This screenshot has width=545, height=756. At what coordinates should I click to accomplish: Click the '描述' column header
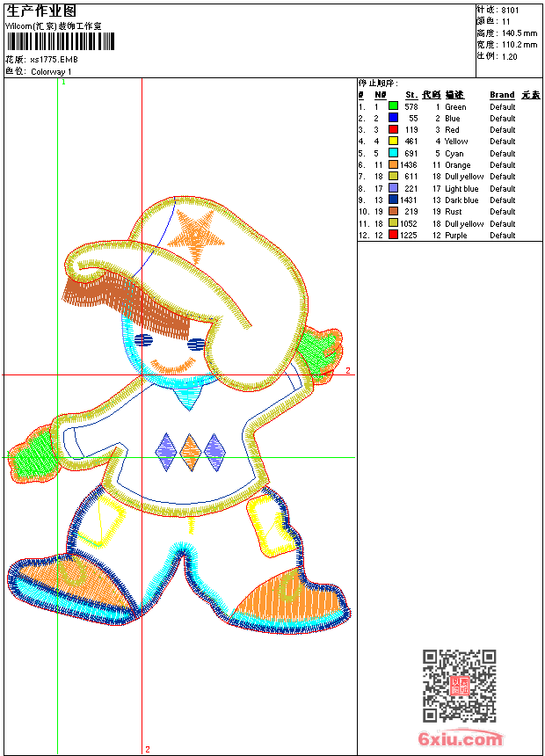tap(454, 95)
